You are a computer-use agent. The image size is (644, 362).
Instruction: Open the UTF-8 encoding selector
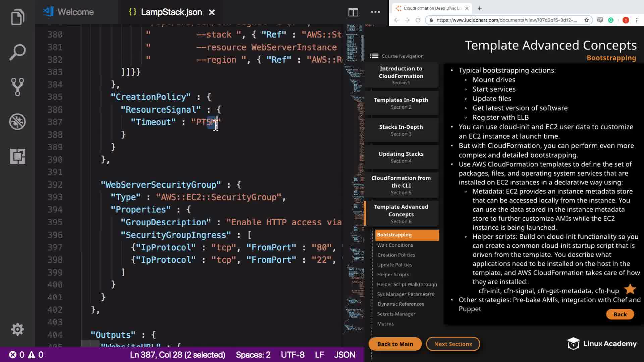[292, 355]
